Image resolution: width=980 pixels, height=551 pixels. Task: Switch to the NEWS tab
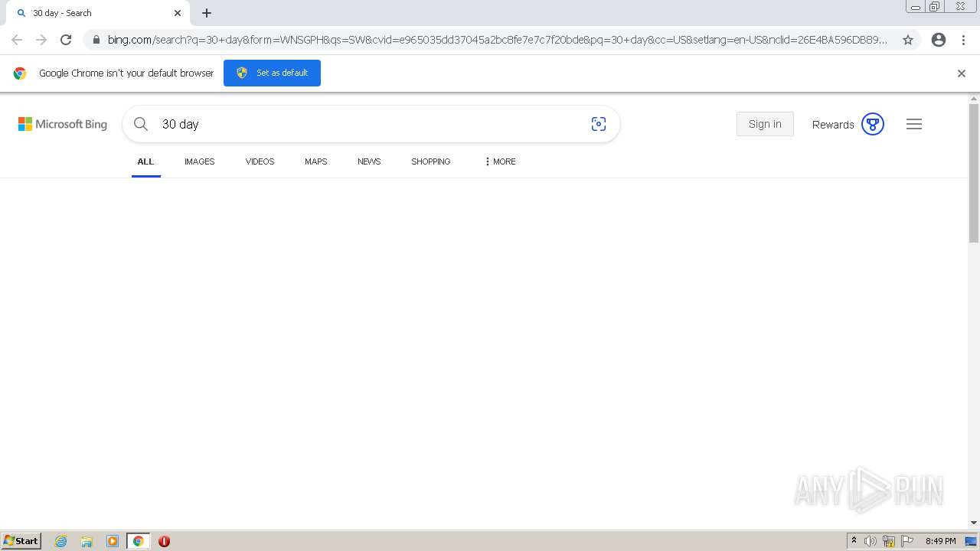click(x=369, y=161)
